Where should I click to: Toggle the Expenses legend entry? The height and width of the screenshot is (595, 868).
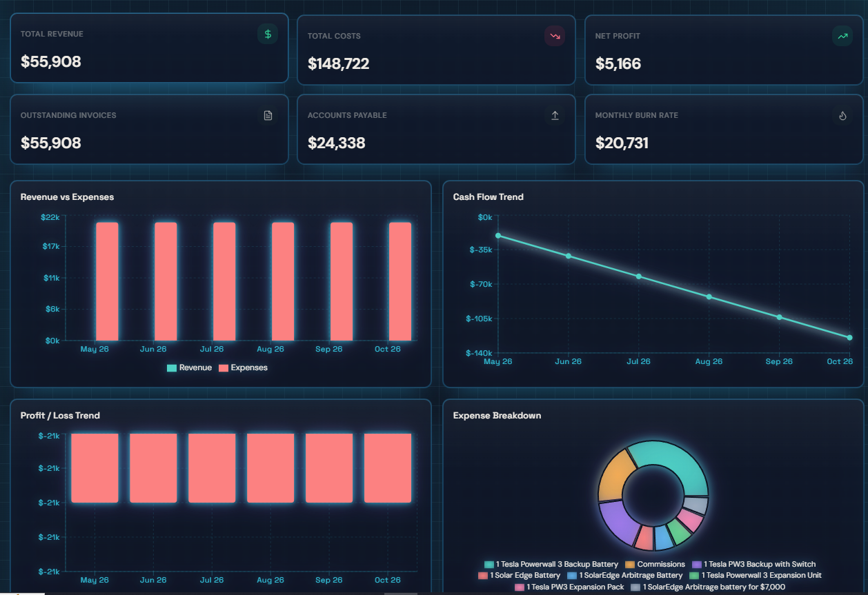(243, 367)
